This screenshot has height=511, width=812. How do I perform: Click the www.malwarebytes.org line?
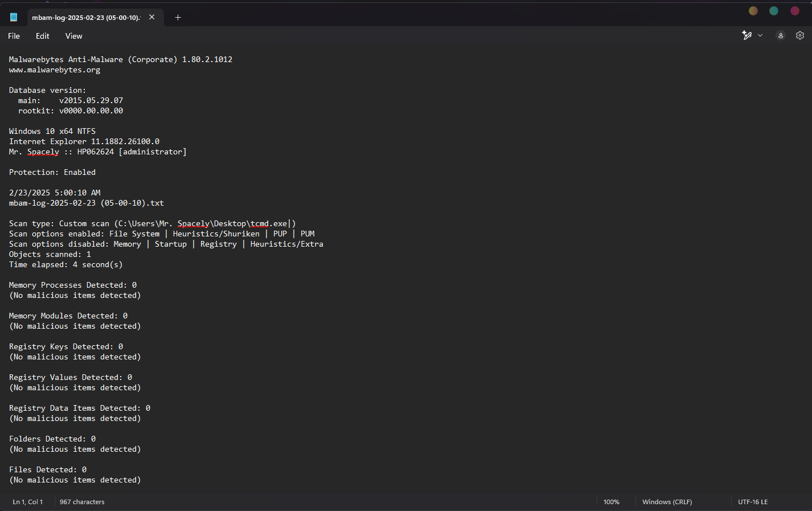coord(55,70)
